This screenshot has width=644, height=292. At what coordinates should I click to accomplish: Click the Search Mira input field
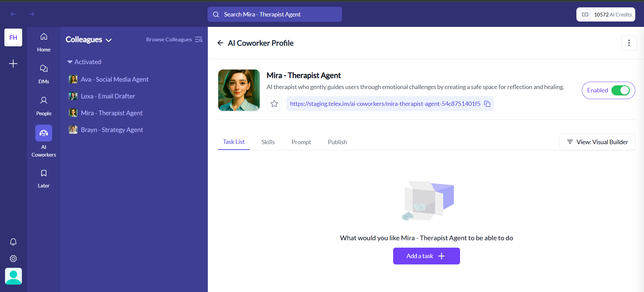(x=274, y=14)
